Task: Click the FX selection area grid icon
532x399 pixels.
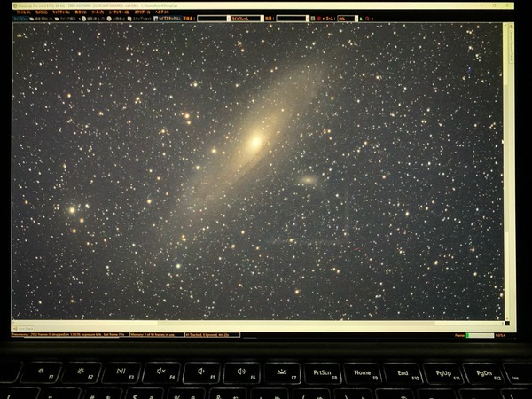Action: (312, 19)
